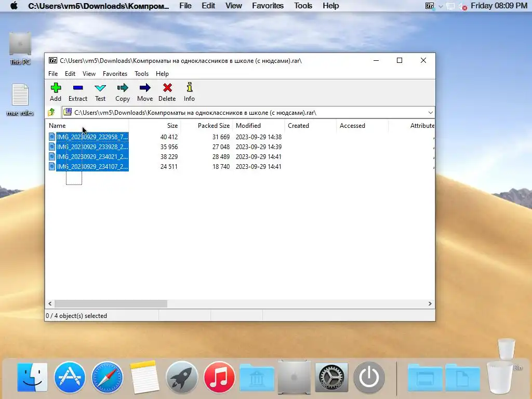The width and height of the screenshot is (532, 399).
Task: Click the network tray icon
Action: coord(450,6)
